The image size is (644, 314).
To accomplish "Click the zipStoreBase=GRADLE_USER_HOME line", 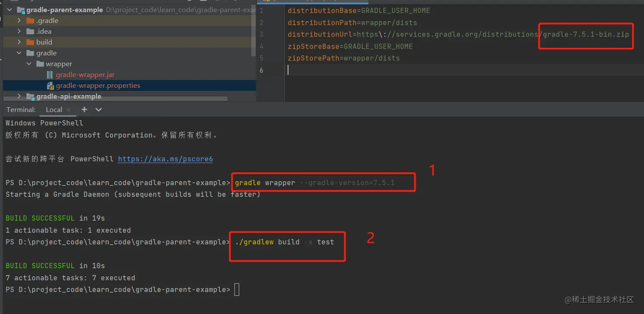I will [x=350, y=46].
